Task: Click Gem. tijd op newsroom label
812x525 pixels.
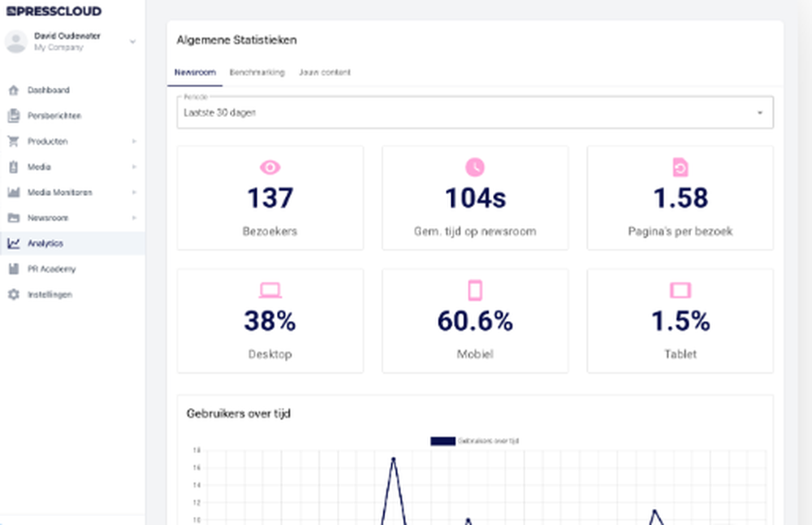Action: coord(475,231)
